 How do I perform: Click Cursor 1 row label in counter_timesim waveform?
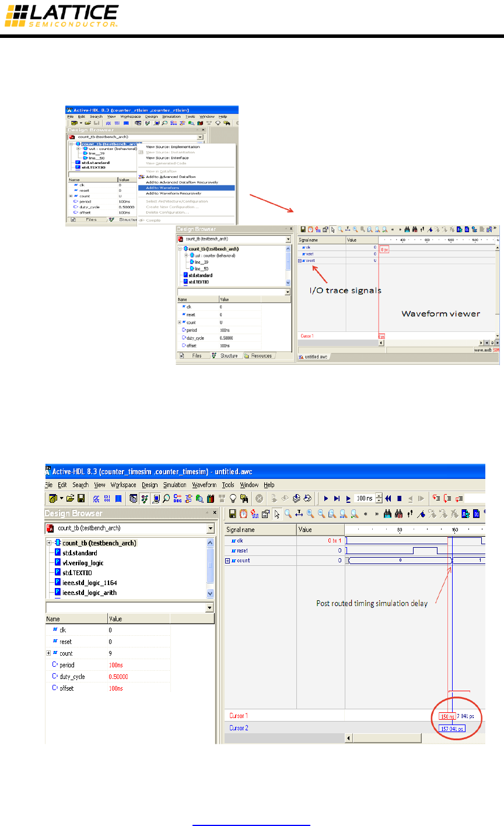tap(240, 716)
